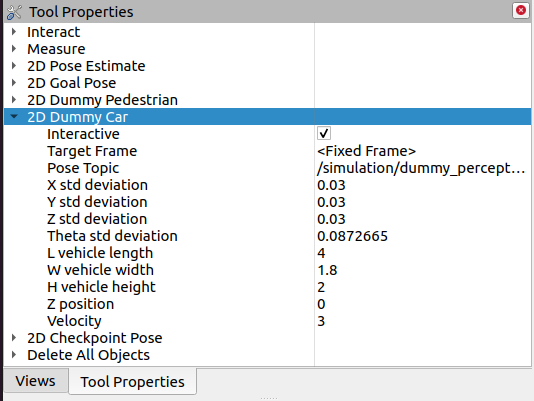Viewport: 534px width, 401px height.
Task: Collapse the 2D Dummy Car row
Action: pos(14,117)
